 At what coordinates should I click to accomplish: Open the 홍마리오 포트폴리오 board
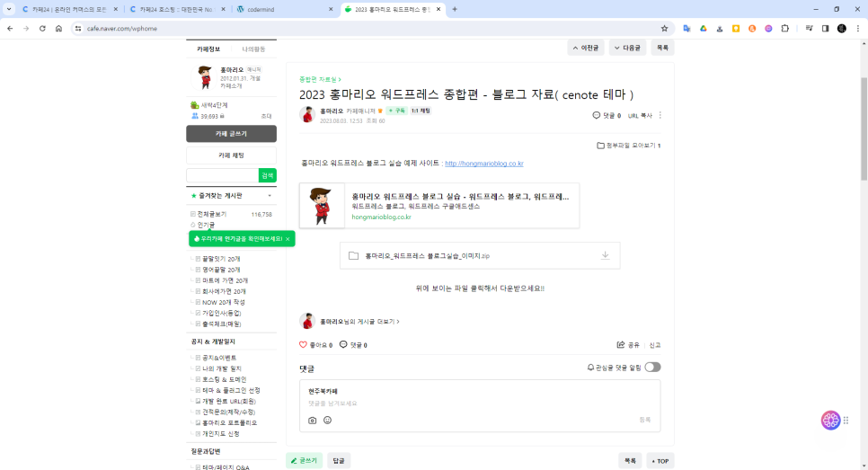(x=229, y=422)
